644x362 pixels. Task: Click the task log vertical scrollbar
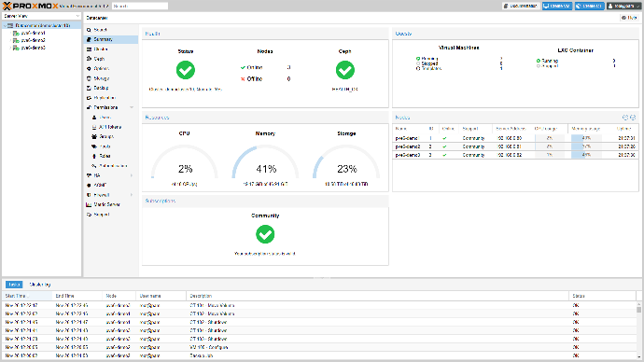coord(639,330)
